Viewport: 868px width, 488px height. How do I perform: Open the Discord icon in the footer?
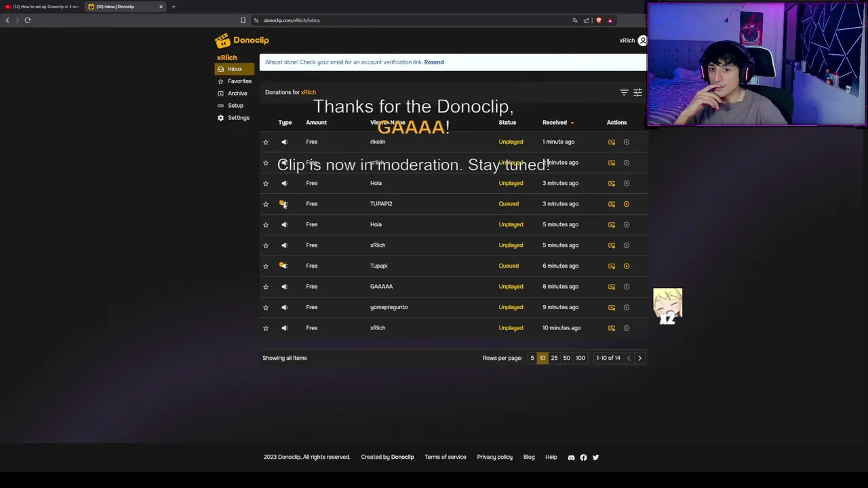click(571, 457)
